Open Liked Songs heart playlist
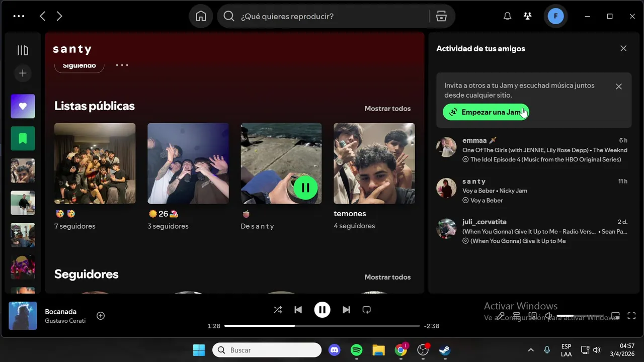644x362 pixels. (23, 106)
